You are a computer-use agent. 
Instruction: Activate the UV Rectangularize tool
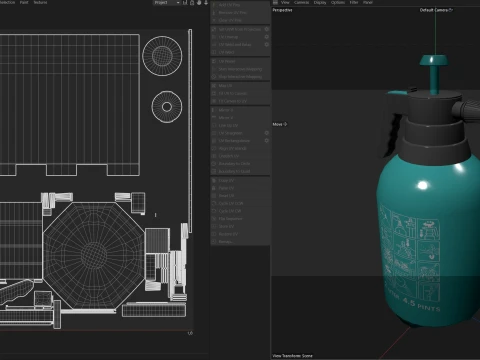coord(237,141)
